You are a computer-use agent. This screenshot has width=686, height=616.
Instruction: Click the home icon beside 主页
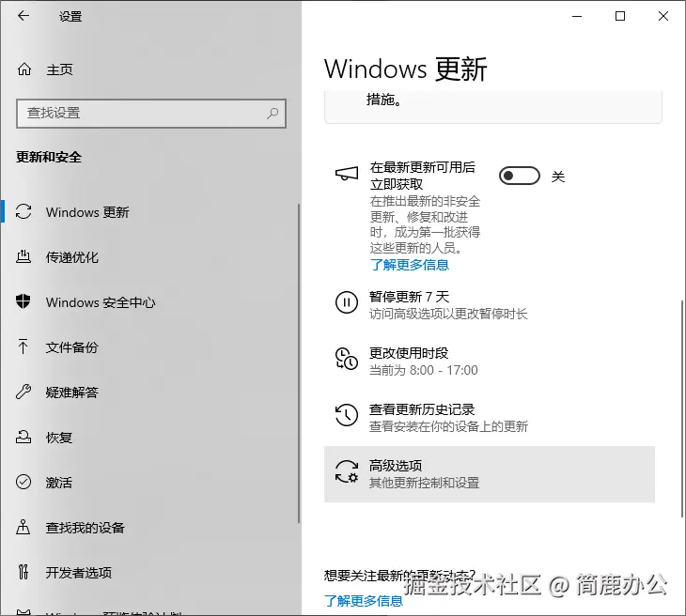click(24, 69)
